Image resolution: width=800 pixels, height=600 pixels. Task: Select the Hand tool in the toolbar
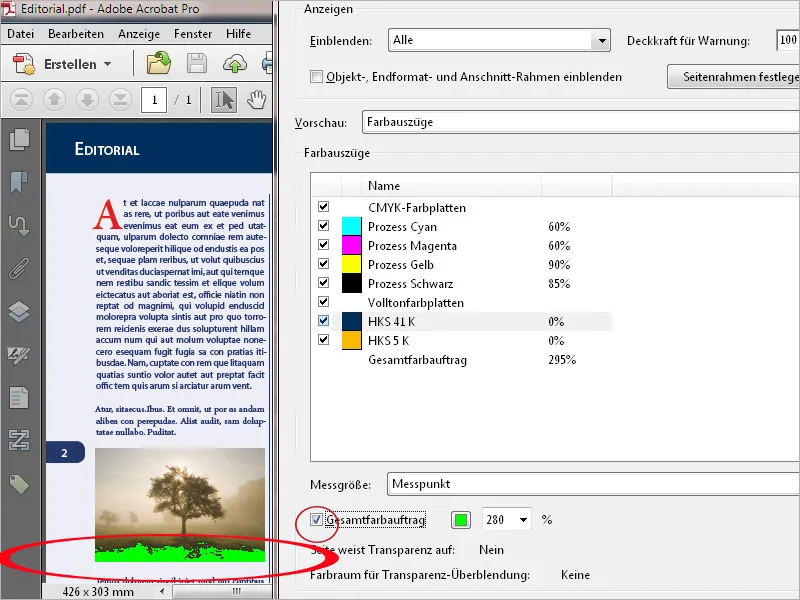click(256, 99)
